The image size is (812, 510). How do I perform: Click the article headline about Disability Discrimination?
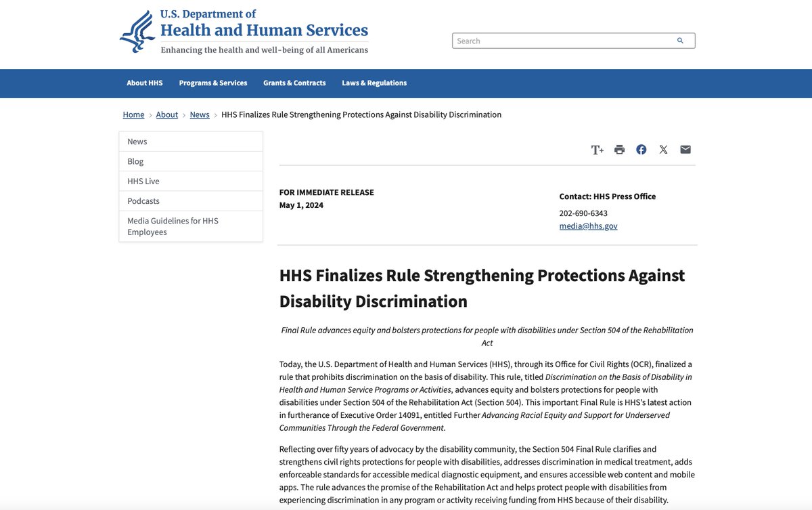(482, 288)
